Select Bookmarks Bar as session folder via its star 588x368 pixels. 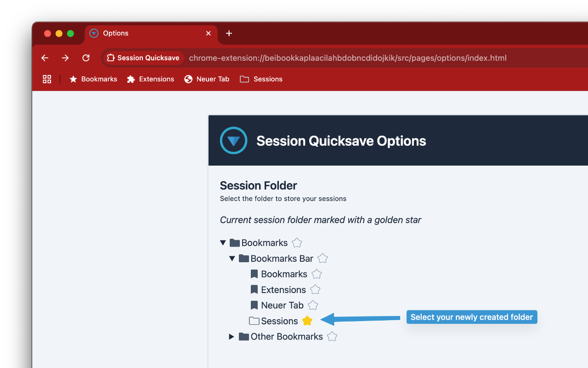coord(322,258)
